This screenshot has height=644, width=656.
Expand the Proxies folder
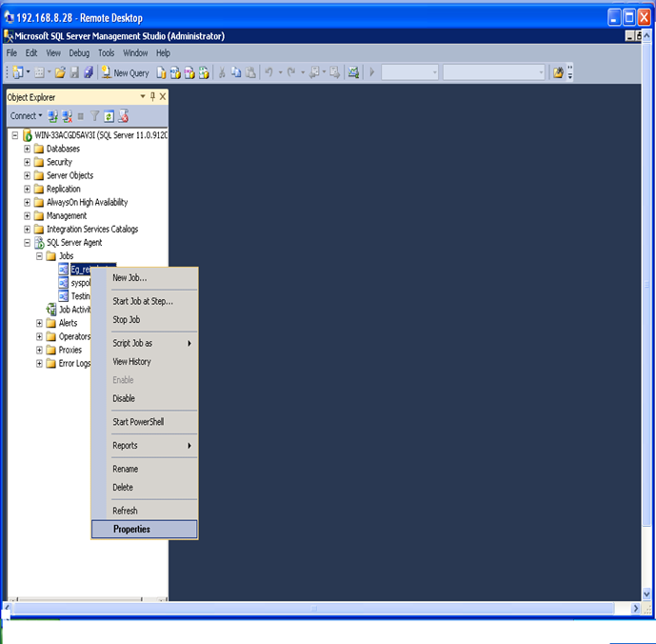[39, 350]
